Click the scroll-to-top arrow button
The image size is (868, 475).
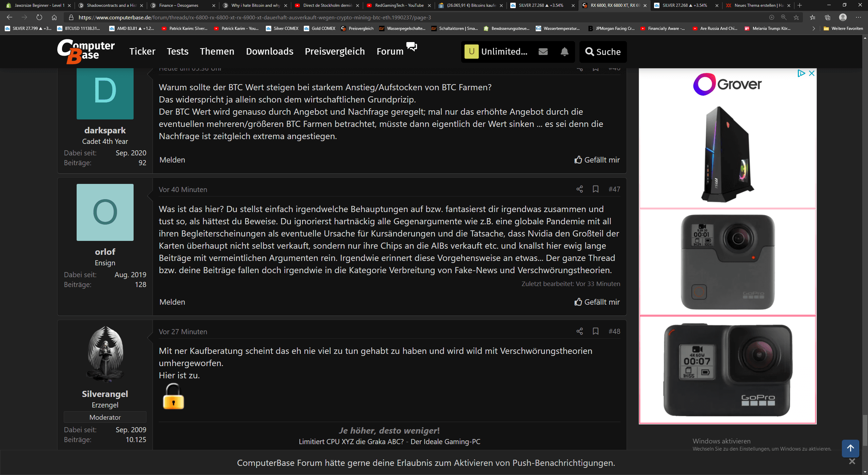pyautogui.click(x=850, y=448)
